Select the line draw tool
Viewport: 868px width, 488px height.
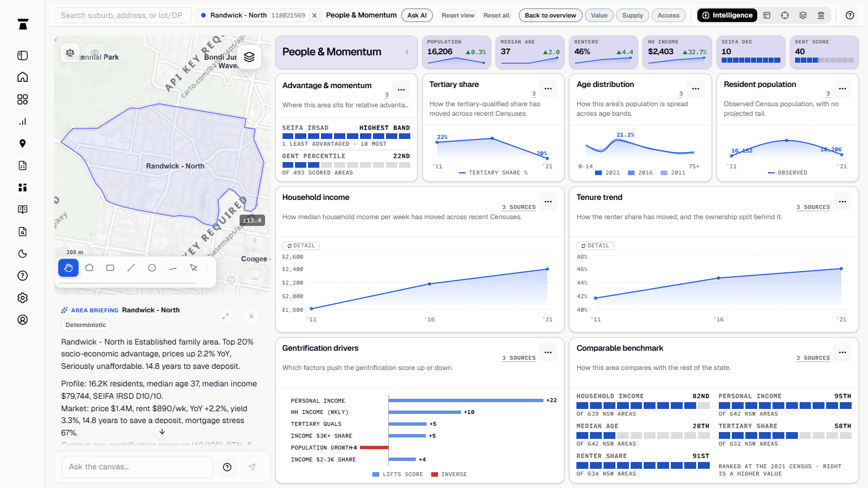click(131, 268)
